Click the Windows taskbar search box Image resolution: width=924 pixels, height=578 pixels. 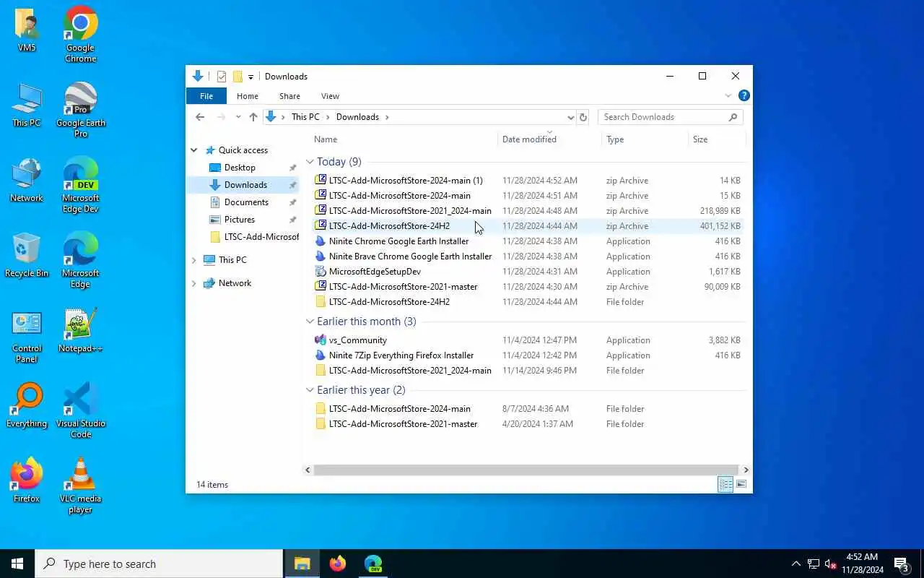pyautogui.click(x=159, y=564)
